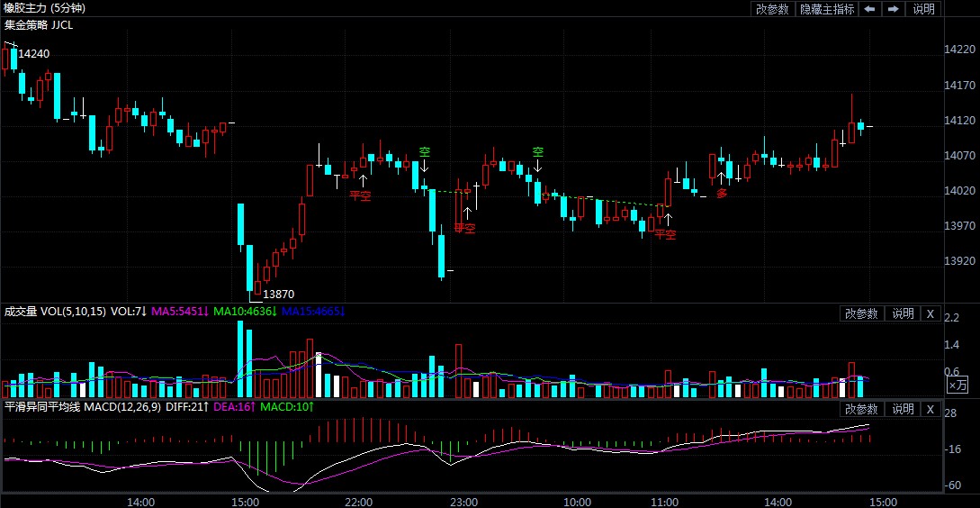Open 改参数 for the volume panel
The image size is (980, 508).
click(860, 313)
